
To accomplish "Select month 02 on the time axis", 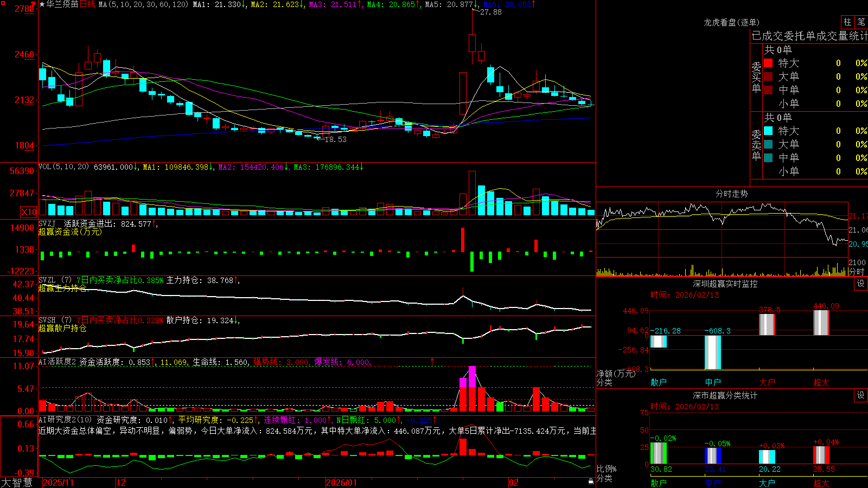I will [x=514, y=483].
